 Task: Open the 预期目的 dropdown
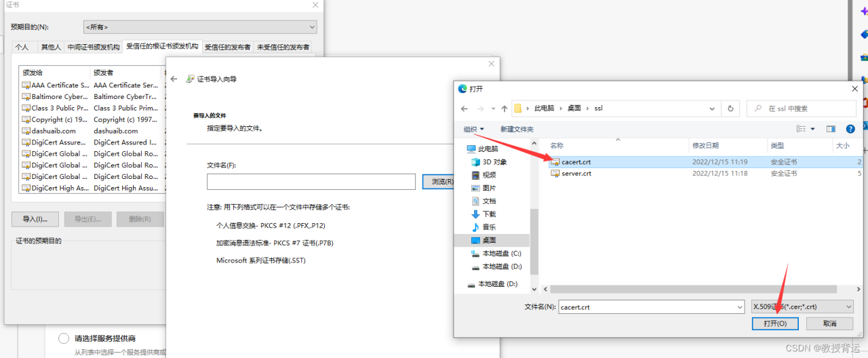point(200,27)
